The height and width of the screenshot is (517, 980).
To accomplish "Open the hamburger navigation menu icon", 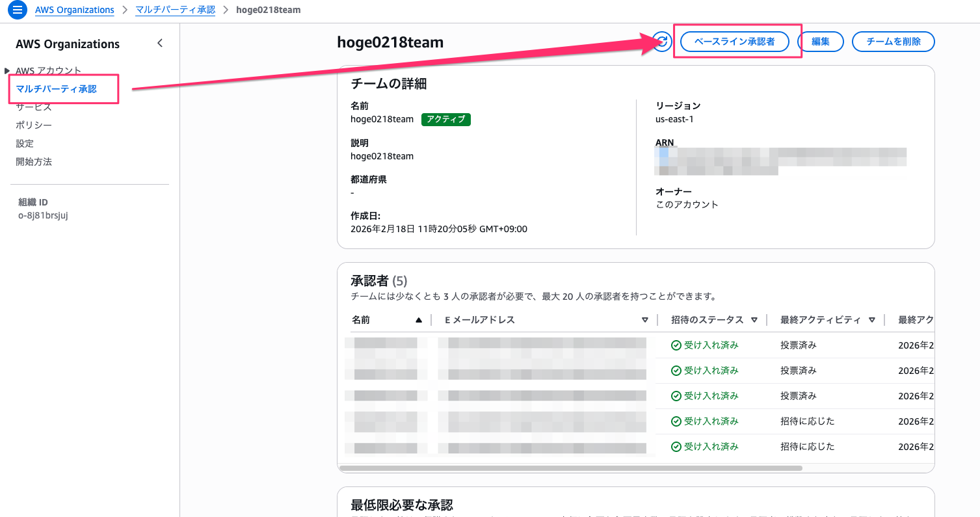I will click(x=18, y=10).
